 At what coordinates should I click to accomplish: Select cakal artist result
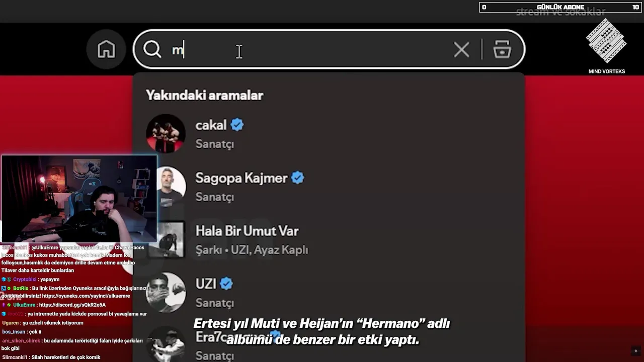(x=329, y=134)
